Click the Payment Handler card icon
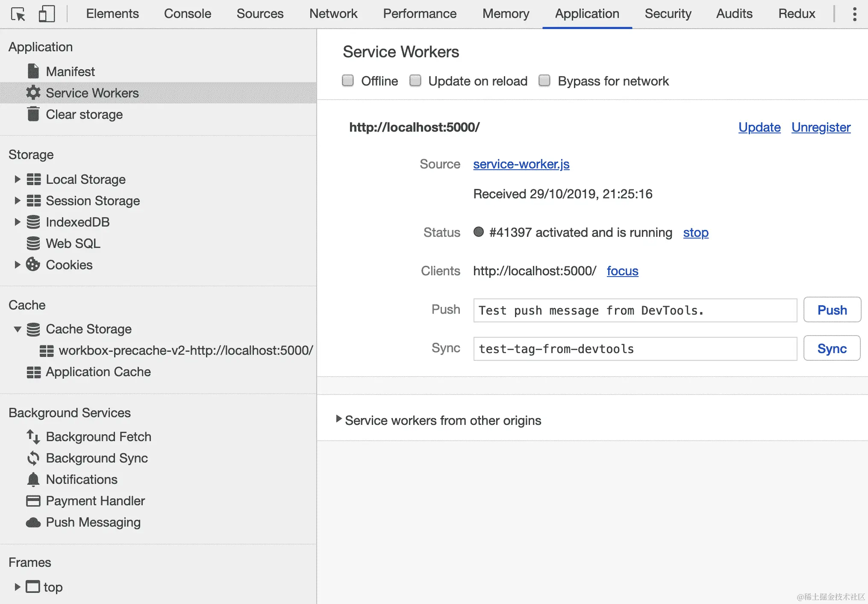Image resolution: width=868 pixels, height=604 pixels. pyautogui.click(x=33, y=501)
